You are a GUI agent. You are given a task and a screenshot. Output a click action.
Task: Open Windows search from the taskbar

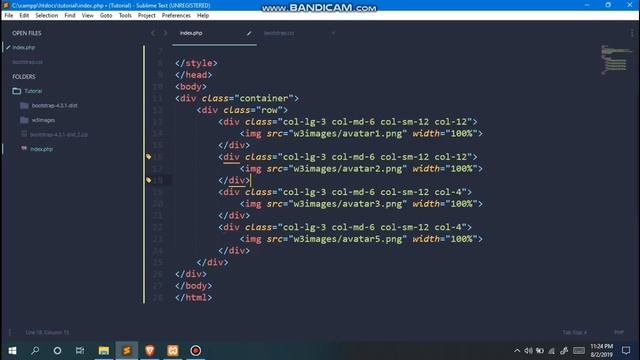[x=35, y=351]
